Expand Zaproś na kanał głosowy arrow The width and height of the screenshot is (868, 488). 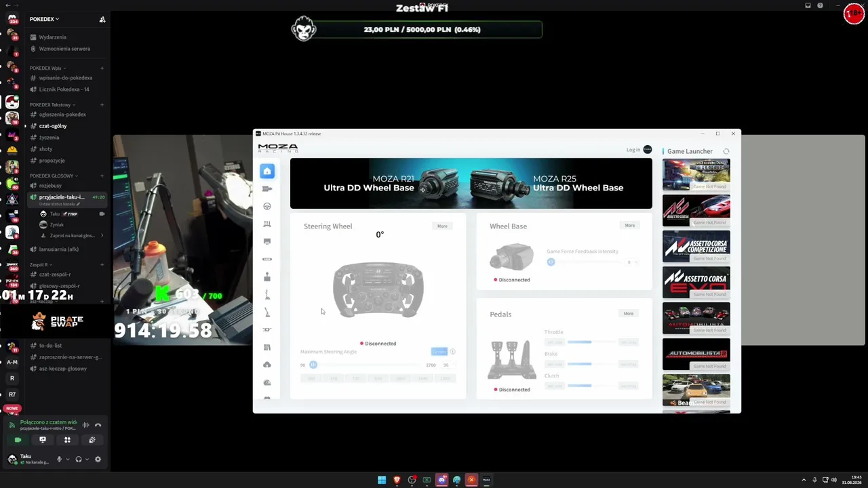click(102, 236)
